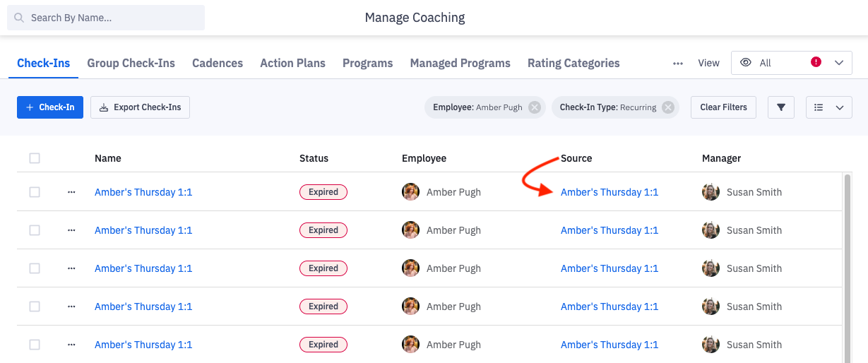This screenshot has height=363, width=868.
Task: Switch to the Cadences tab
Action: point(218,63)
